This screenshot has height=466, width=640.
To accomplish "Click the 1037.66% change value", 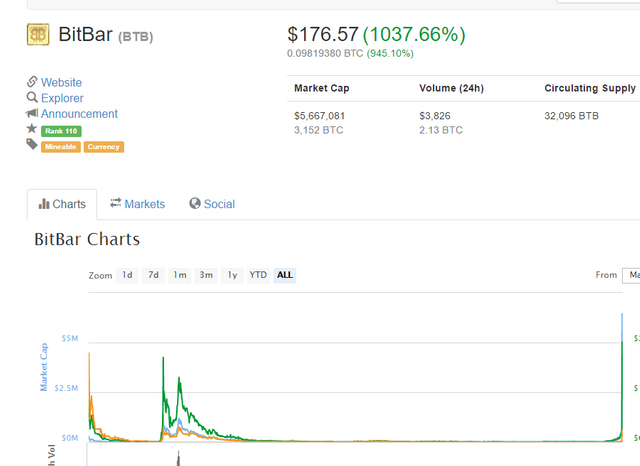I will [x=414, y=34].
